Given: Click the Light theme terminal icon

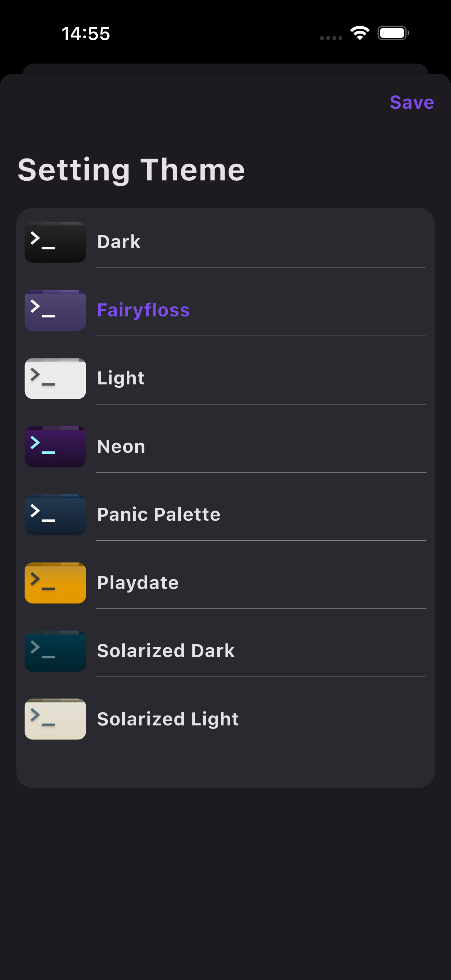Looking at the screenshot, I should [55, 378].
